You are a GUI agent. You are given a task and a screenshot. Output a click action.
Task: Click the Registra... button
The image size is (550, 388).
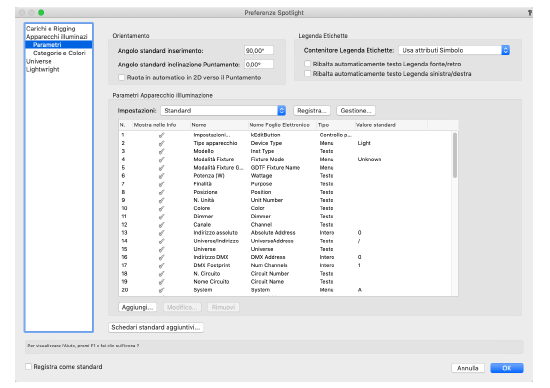tap(312, 111)
